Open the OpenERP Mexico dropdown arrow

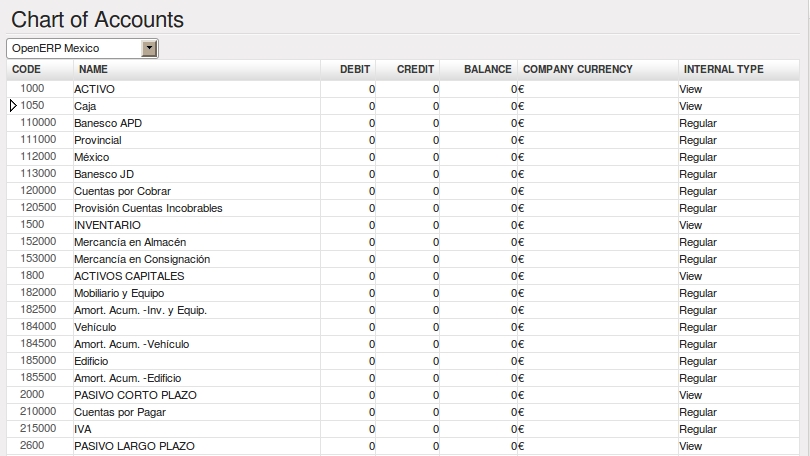149,49
